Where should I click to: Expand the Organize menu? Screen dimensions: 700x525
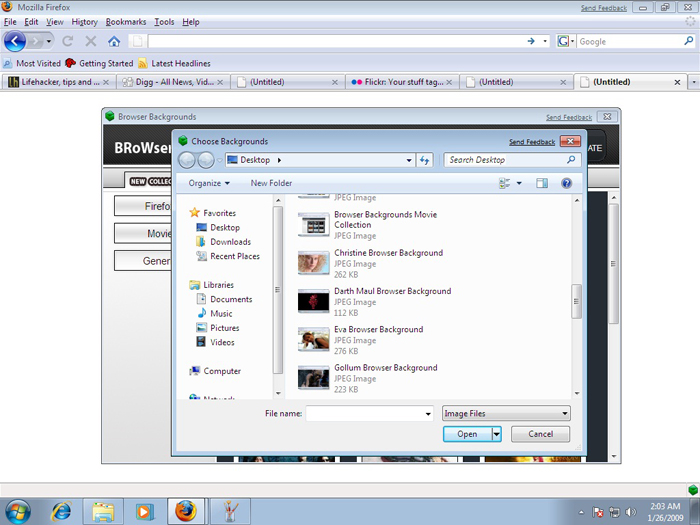[209, 183]
